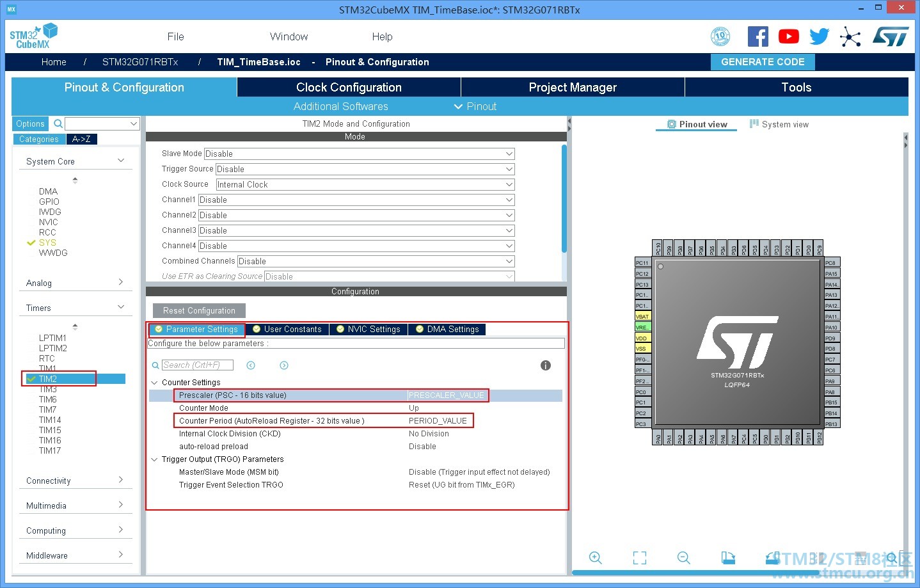Open the YouTube channel icon
Viewport: 920px width, 588px height.
coord(789,36)
